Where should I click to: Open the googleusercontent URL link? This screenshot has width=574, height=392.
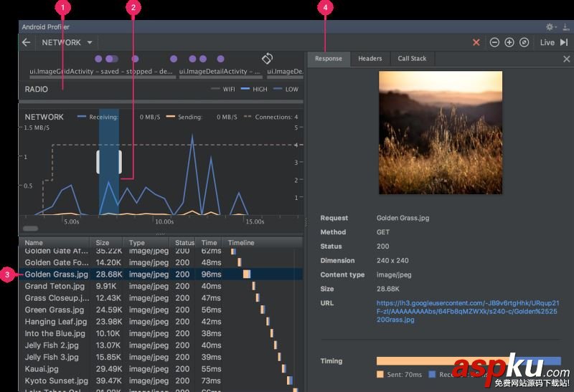[468, 311]
